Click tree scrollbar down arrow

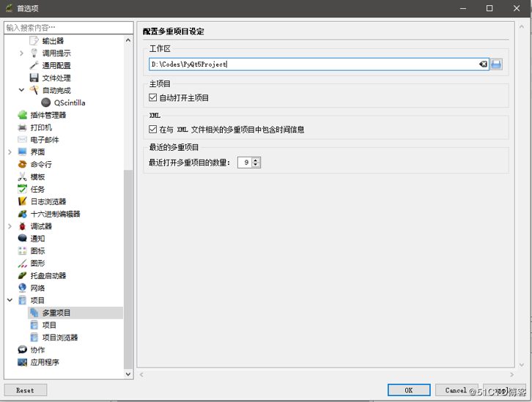pos(128,374)
